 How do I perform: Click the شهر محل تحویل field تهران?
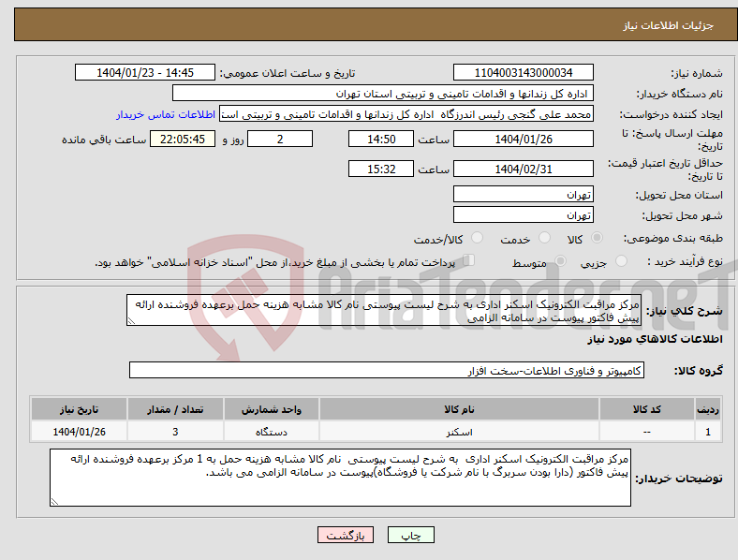coord(523,214)
